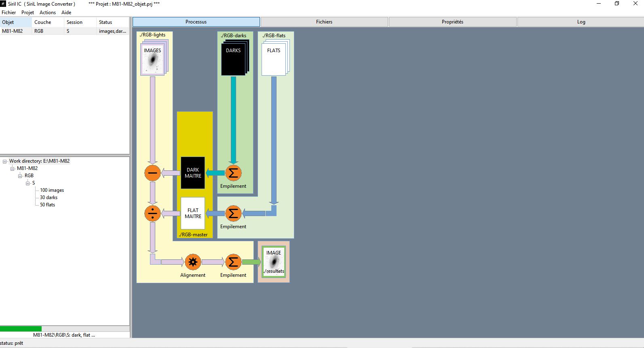644x348 pixels.
Task: Click the Alignement gear icon
Action: click(x=193, y=262)
